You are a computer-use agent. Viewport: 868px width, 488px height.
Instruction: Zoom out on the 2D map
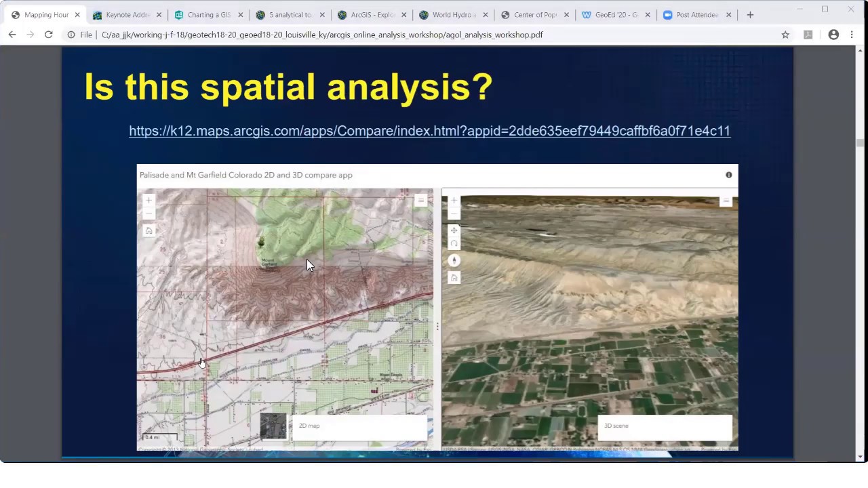(149, 213)
